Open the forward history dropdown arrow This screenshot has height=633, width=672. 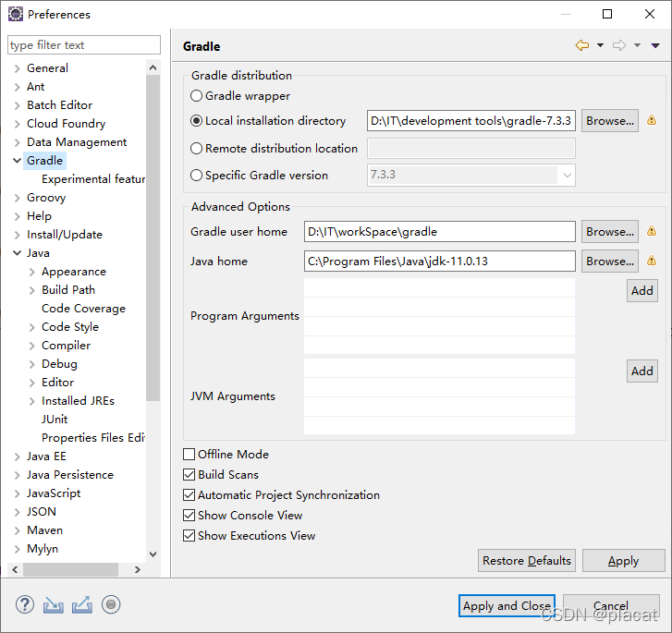click(x=637, y=45)
